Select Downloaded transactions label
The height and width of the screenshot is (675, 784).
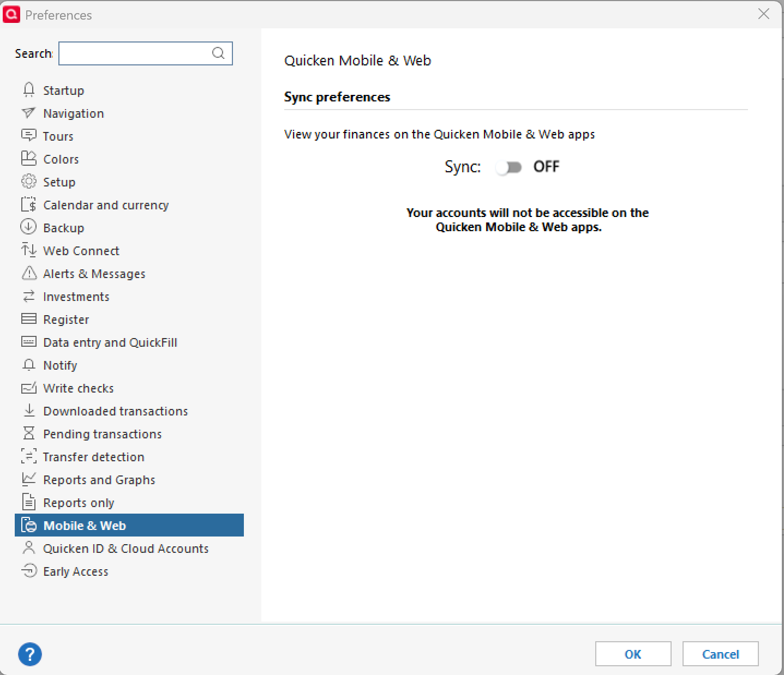tap(116, 411)
